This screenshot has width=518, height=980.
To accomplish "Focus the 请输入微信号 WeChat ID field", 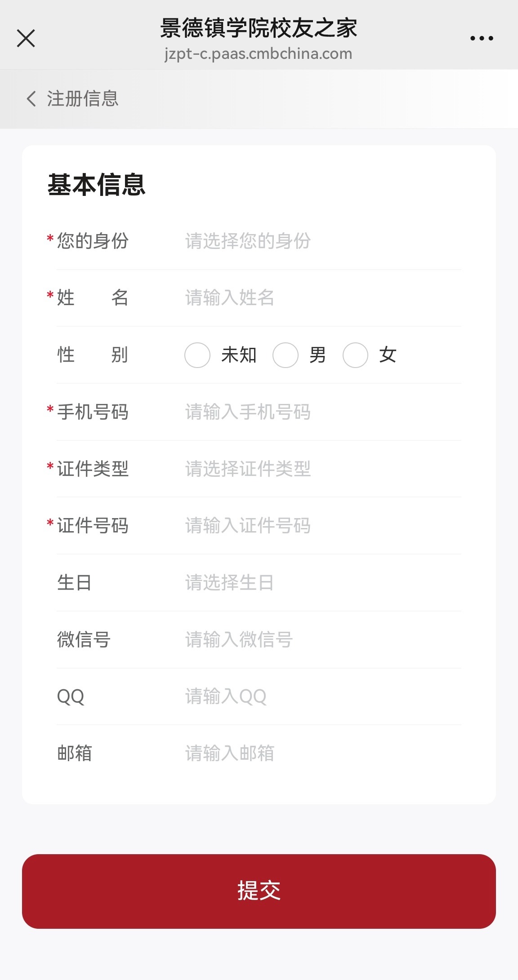I will [315, 639].
